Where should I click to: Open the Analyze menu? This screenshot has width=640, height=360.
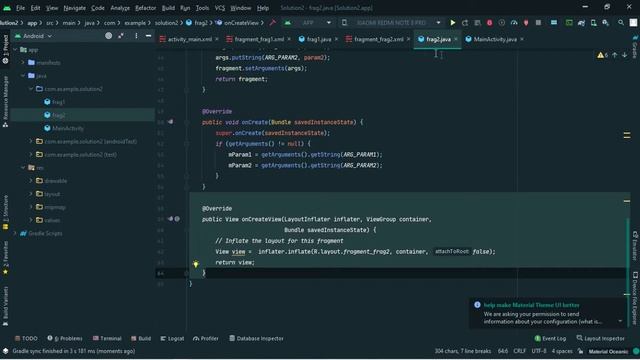120,8
